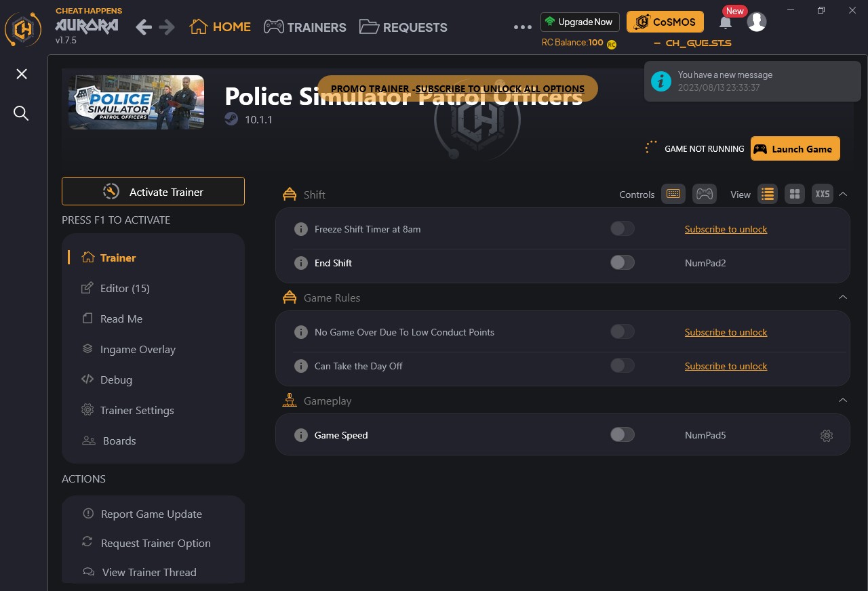Open the TRAINERS tab

(x=305, y=27)
